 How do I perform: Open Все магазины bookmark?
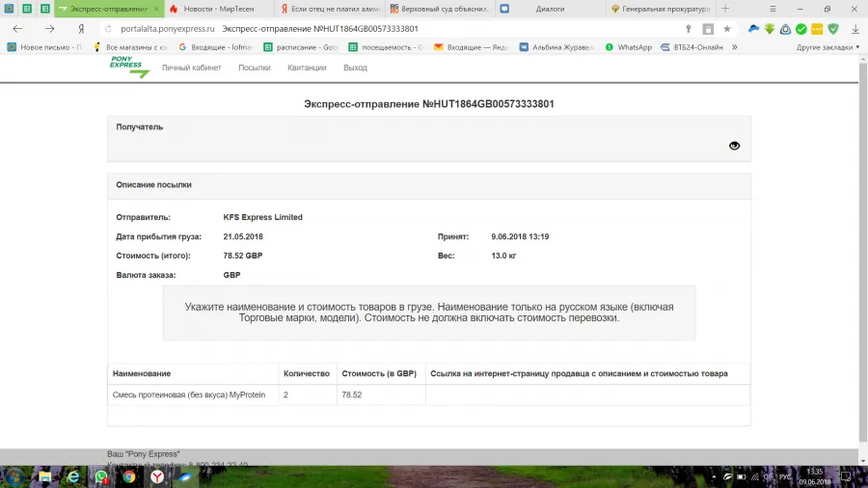coord(130,47)
